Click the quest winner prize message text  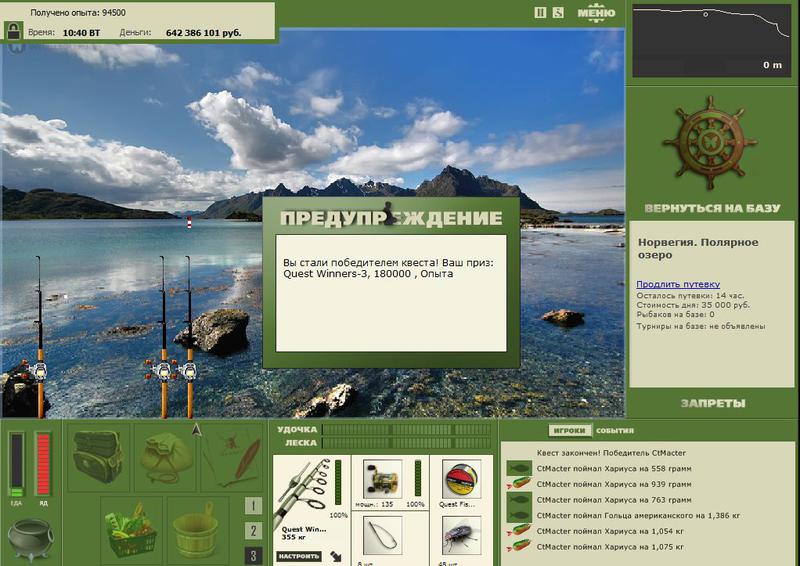point(388,268)
